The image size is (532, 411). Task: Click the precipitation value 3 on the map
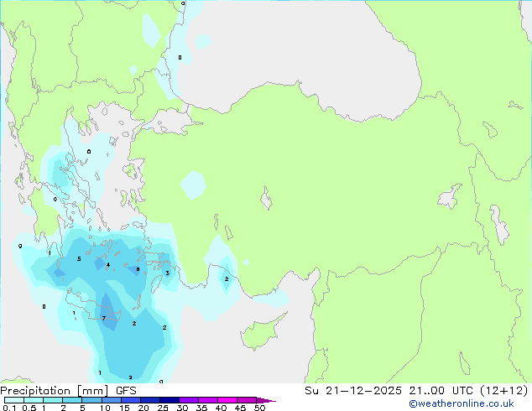(167, 273)
